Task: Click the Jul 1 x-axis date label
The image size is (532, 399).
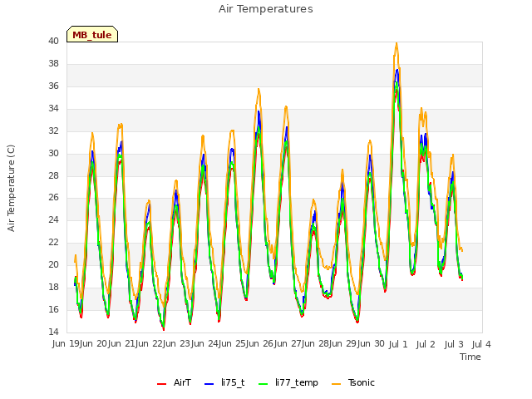Action: (398, 344)
